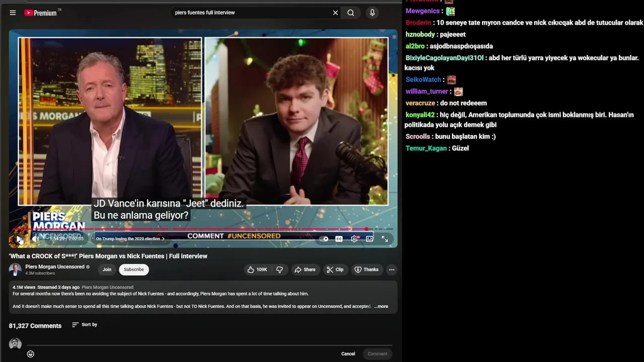Open Piers Morgan Uncensored channel avatar
Image resolution: width=644 pixels, height=362 pixels.
pos(15,269)
